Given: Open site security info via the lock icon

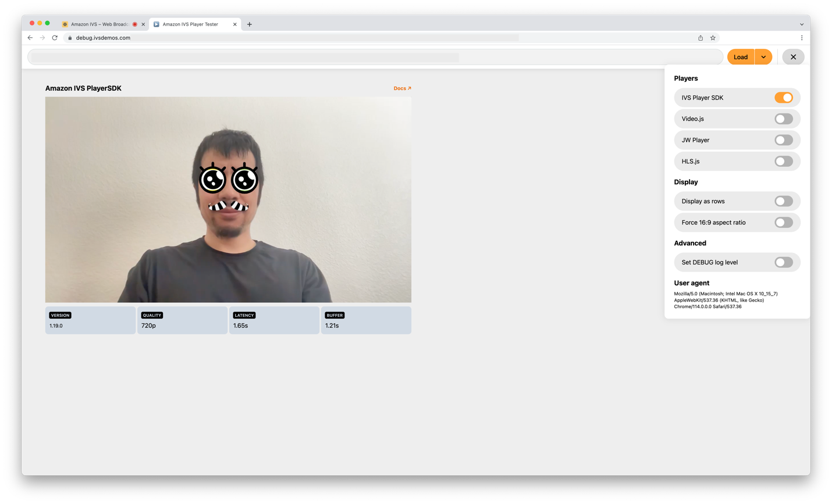Looking at the screenshot, I should coord(70,37).
